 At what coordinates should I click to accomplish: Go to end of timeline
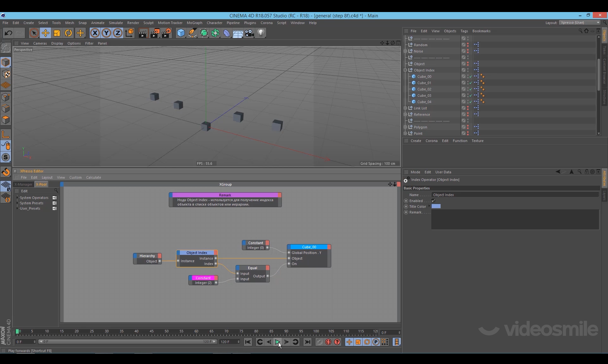(307, 342)
